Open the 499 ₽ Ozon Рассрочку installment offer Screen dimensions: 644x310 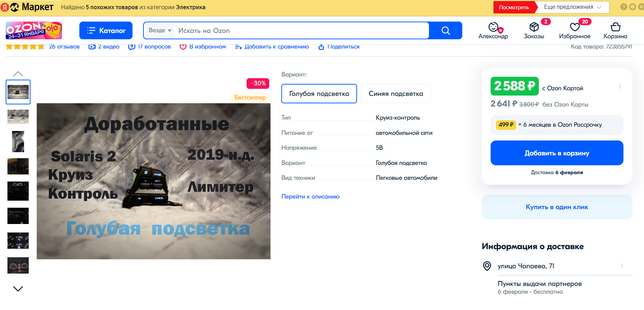(557, 125)
